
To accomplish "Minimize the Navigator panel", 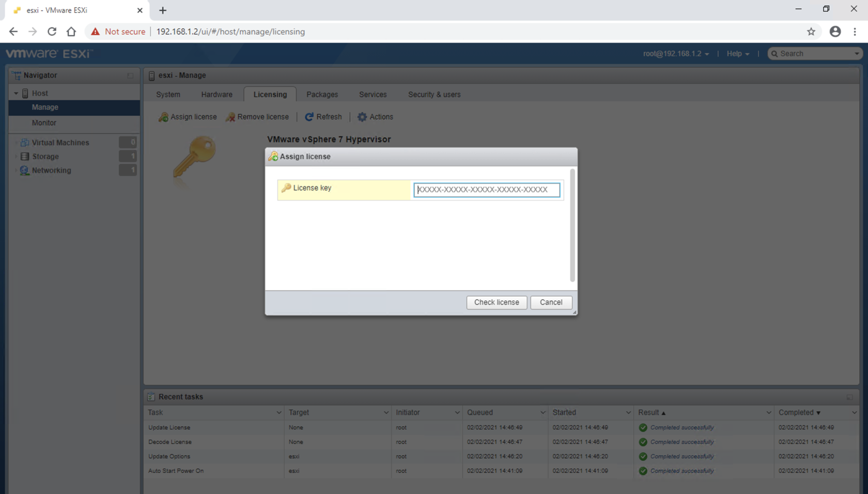I will tap(130, 75).
